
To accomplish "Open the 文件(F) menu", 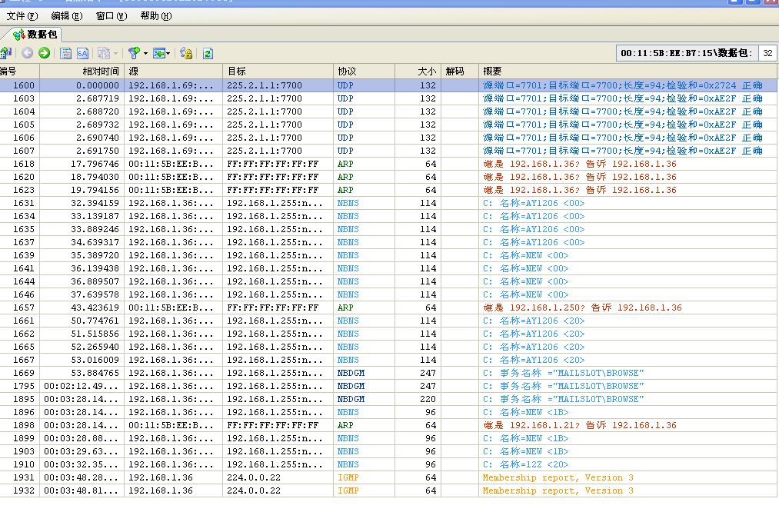I will click(x=22, y=15).
